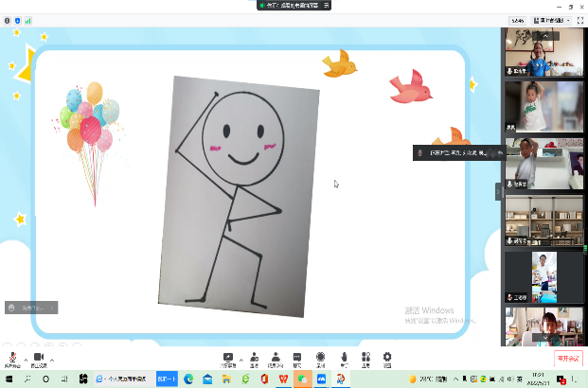Click the raise hand icon

344,360
